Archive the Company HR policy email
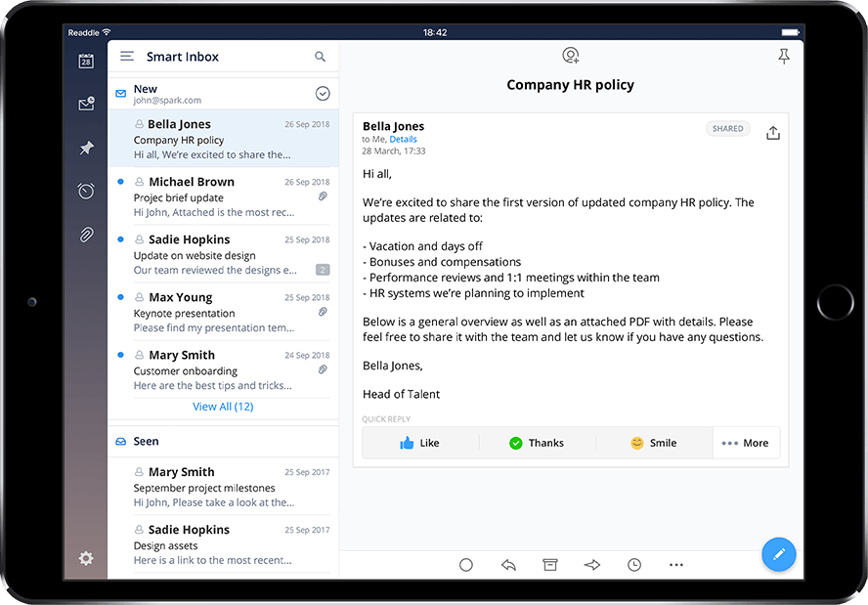 [549, 564]
